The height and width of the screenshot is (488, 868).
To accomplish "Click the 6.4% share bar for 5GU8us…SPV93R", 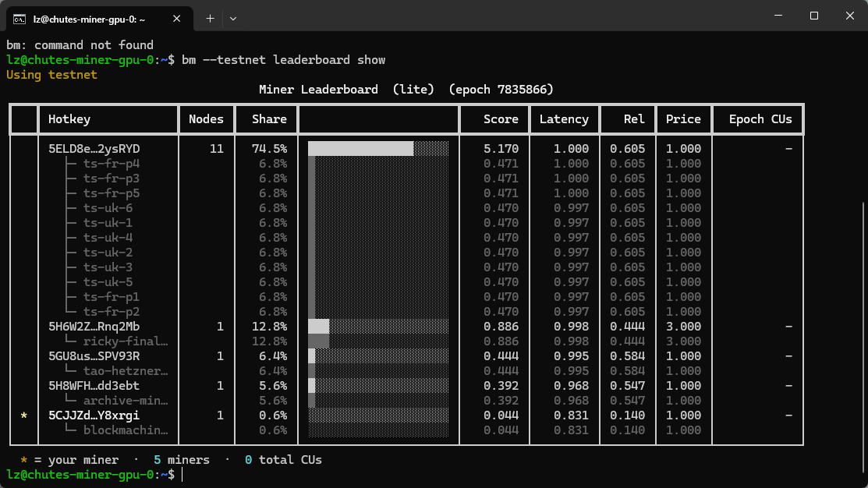I will pyautogui.click(x=378, y=356).
